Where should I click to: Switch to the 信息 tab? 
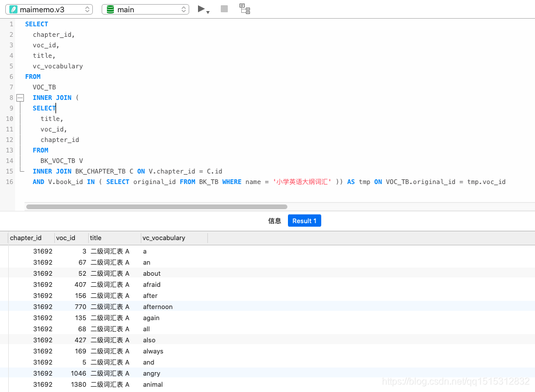click(x=275, y=221)
